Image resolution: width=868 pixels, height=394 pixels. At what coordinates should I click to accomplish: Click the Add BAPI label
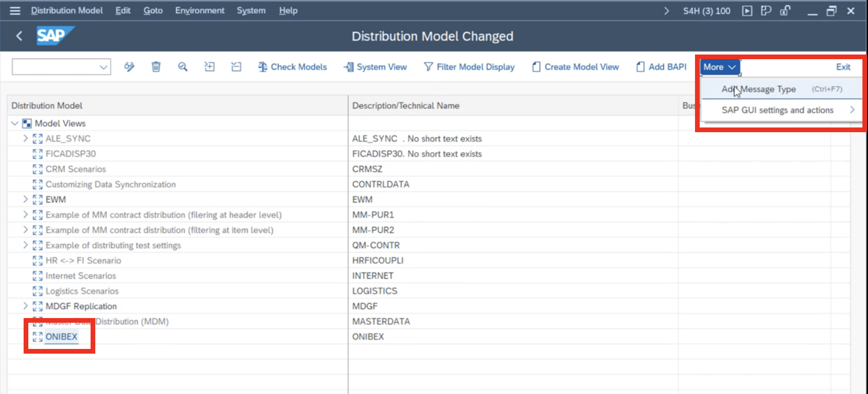click(x=668, y=67)
